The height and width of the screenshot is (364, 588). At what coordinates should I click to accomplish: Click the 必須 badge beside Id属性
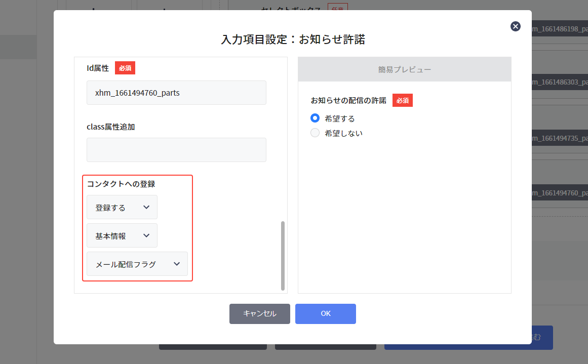125,68
